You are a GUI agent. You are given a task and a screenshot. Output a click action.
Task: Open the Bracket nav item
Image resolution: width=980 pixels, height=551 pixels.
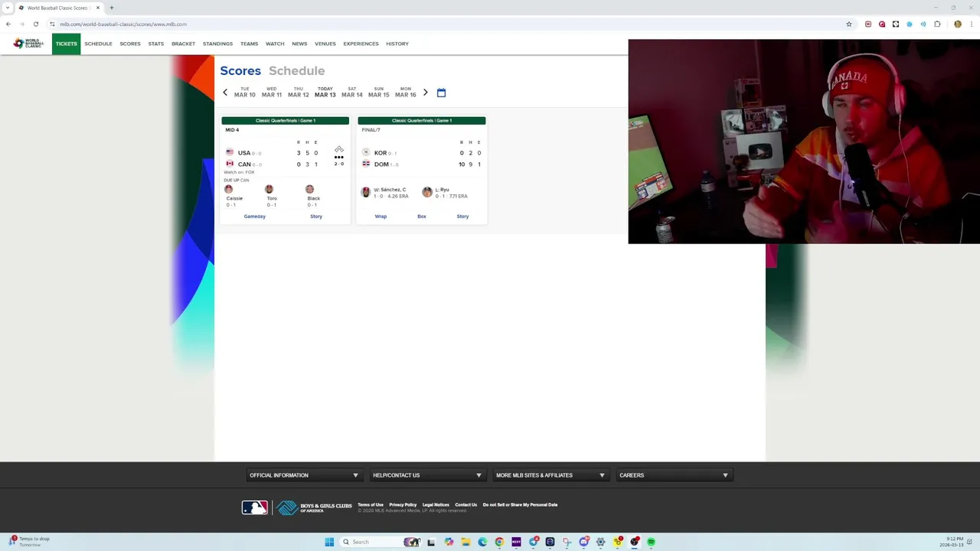[x=183, y=44]
